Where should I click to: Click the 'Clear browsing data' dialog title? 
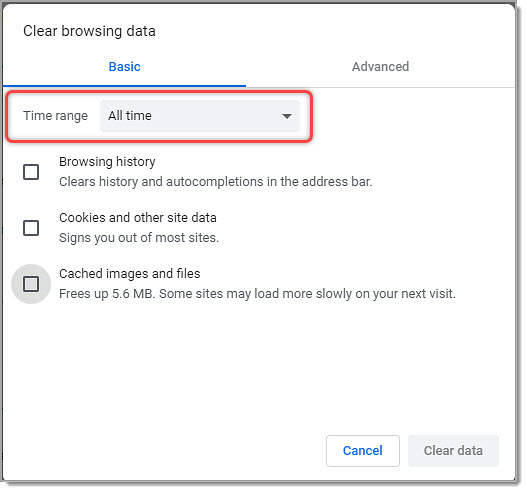(89, 31)
